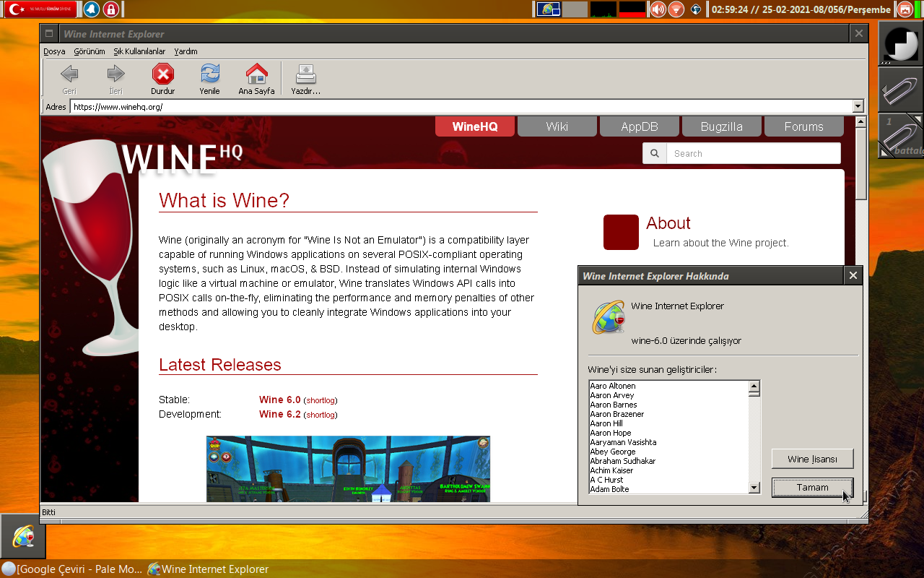Switch to the AppDB site tab
924x578 pixels.
pyautogui.click(x=640, y=126)
